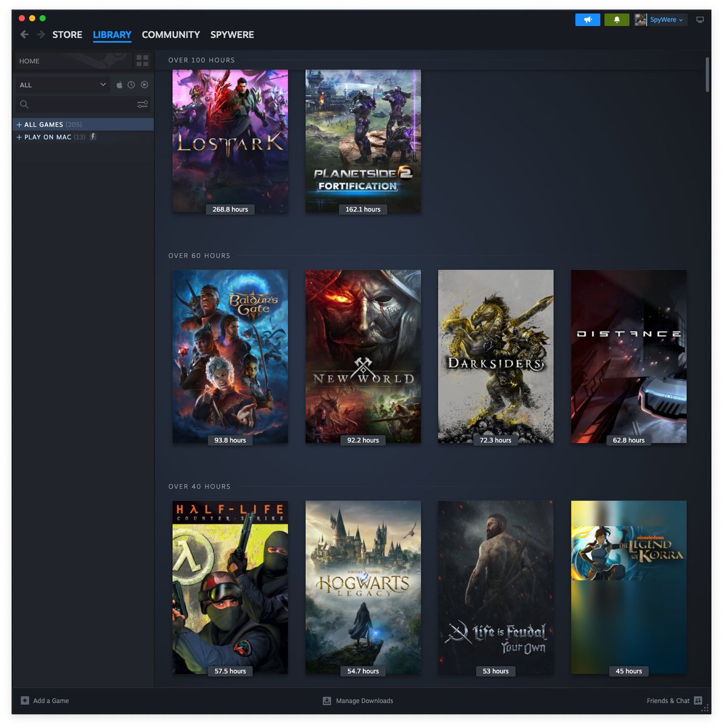
Task: Click the 45 hours label
Action: coord(629,671)
